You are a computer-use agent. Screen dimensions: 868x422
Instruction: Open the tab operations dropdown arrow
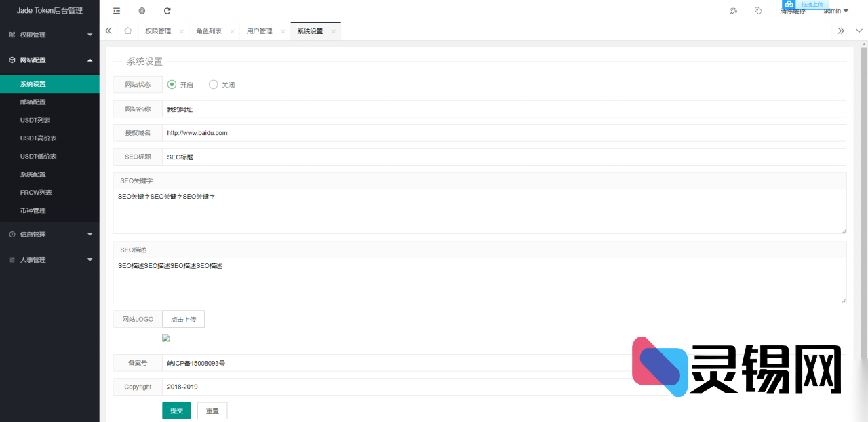[859, 31]
